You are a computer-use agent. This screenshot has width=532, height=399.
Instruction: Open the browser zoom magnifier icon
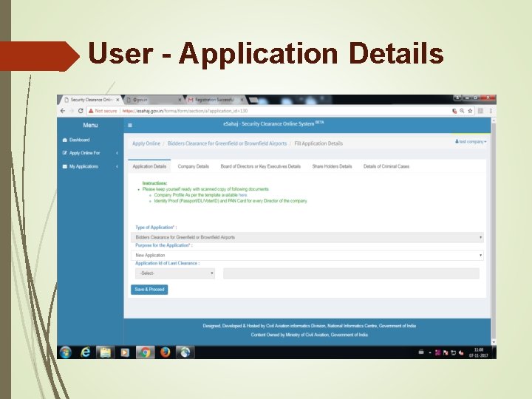tap(462, 111)
